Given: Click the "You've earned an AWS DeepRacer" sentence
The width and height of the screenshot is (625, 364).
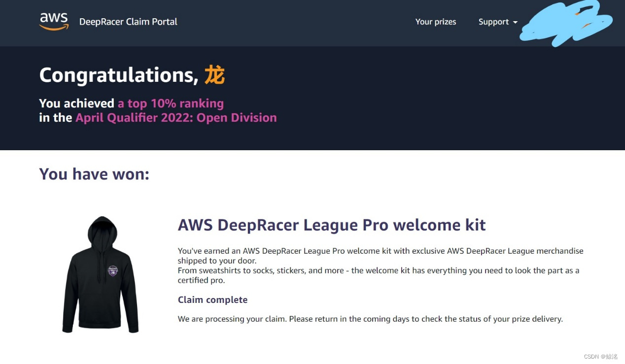Looking at the screenshot, I should click(x=381, y=256).
